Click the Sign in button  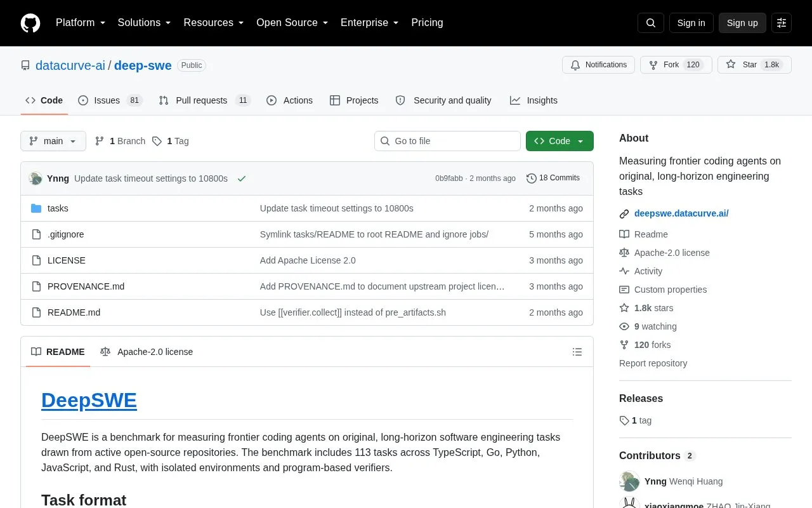pos(691,23)
